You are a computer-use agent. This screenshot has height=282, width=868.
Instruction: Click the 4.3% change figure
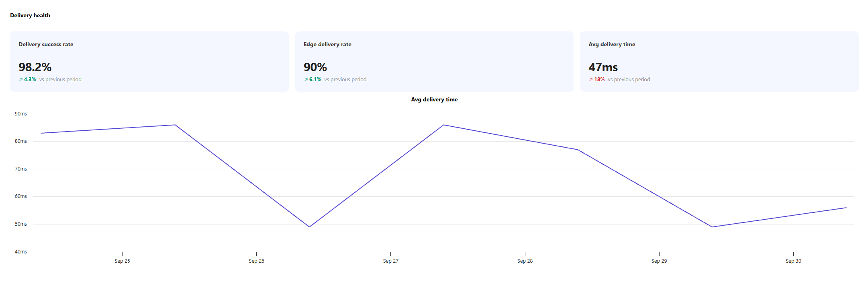click(30, 80)
